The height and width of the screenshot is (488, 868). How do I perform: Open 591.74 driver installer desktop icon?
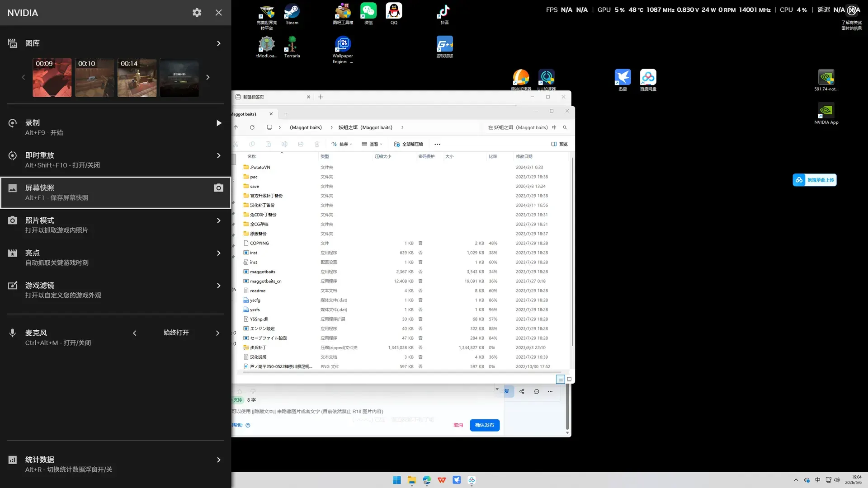coord(826,80)
